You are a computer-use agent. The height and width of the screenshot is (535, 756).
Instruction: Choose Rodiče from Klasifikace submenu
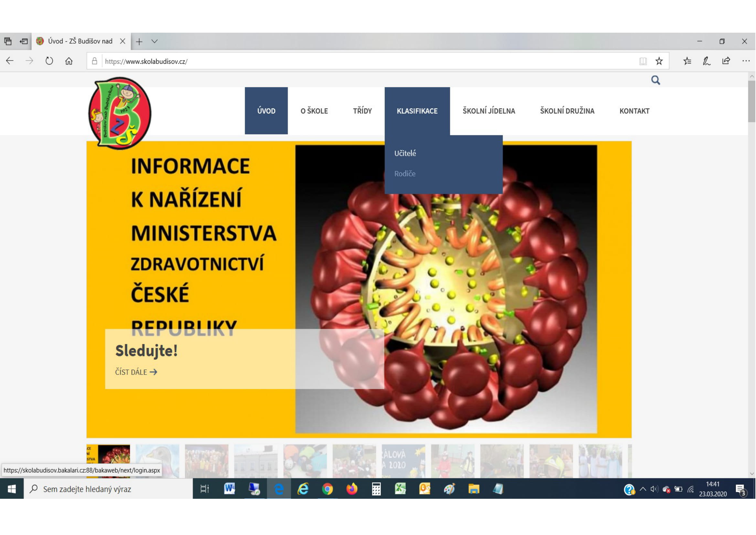tap(405, 174)
